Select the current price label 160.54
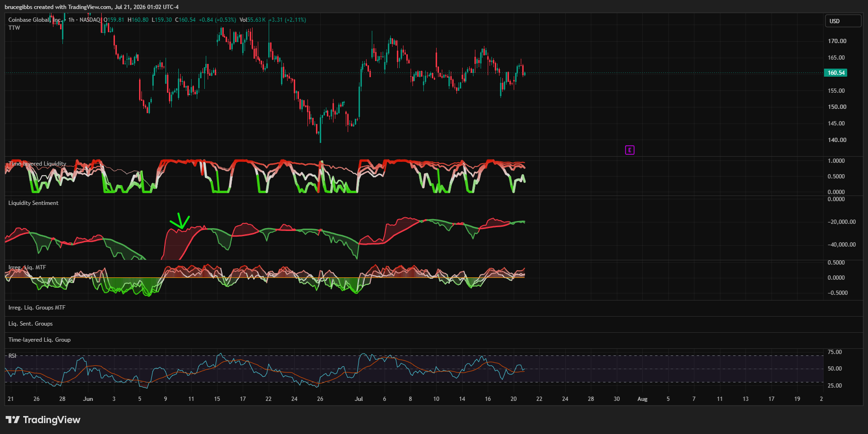This screenshot has height=434, width=868. tap(836, 73)
